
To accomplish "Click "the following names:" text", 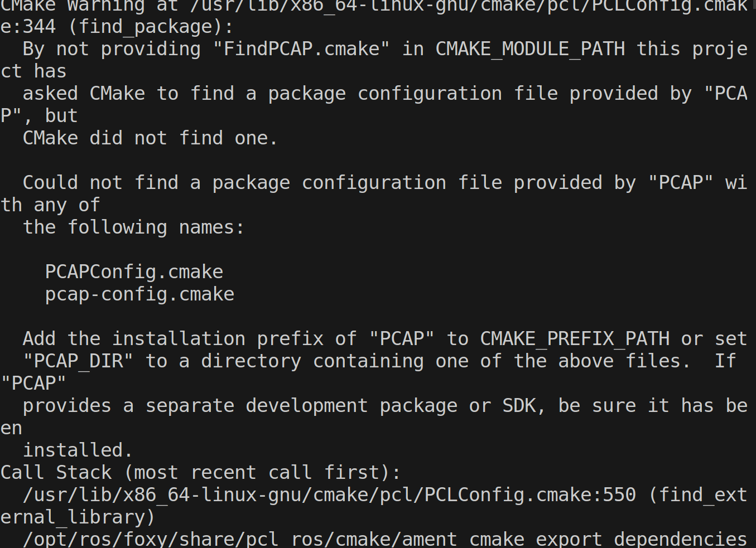I will pos(133,227).
